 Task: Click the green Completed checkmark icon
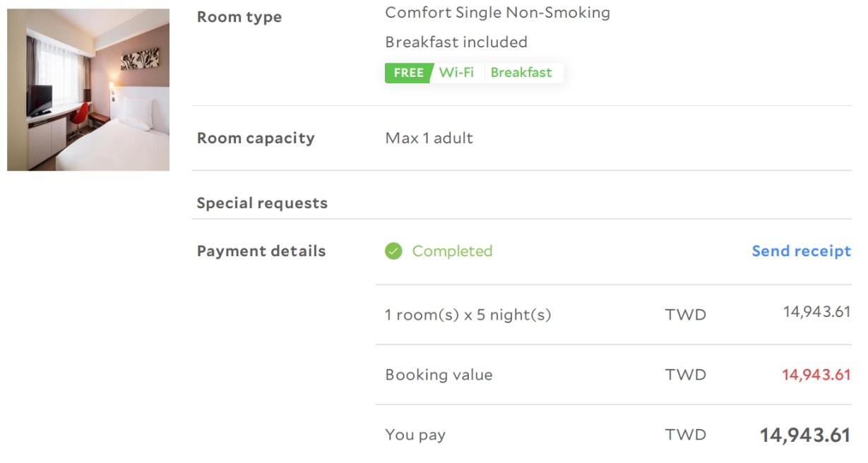[393, 251]
